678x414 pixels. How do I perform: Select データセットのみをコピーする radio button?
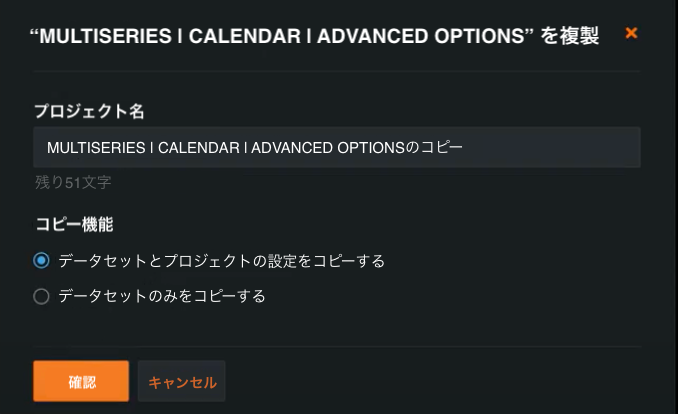41,296
